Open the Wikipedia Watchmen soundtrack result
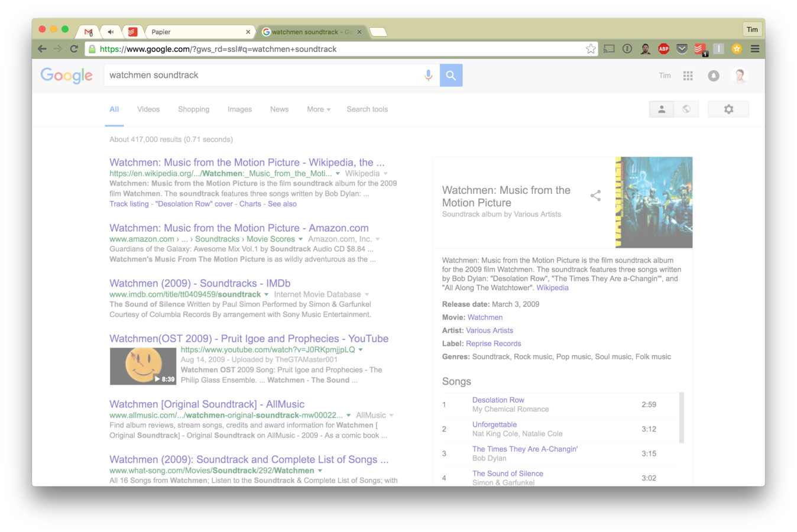The width and height of the screenshot is (797, 532). 247,163
